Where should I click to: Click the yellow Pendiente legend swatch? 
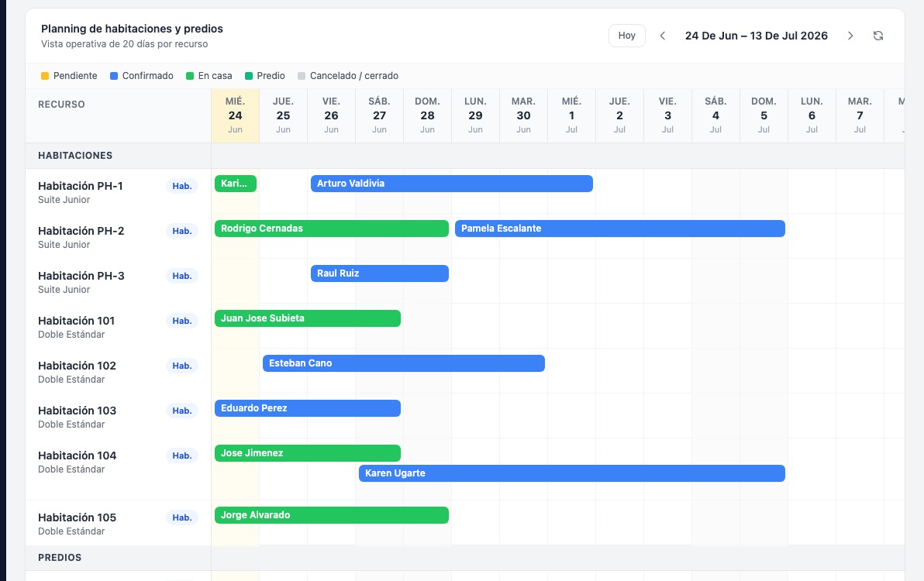coord(45,76)
